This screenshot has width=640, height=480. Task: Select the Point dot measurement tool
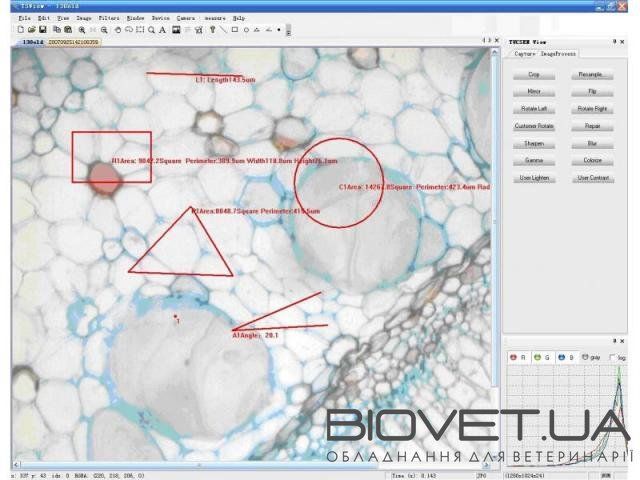[279, 29]
